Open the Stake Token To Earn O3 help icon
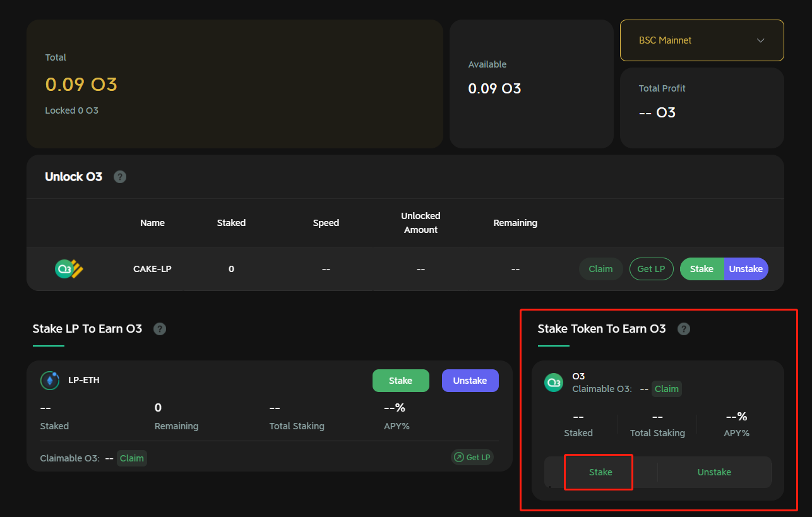This screenshot has height=517, width=812. coord(684,329)
